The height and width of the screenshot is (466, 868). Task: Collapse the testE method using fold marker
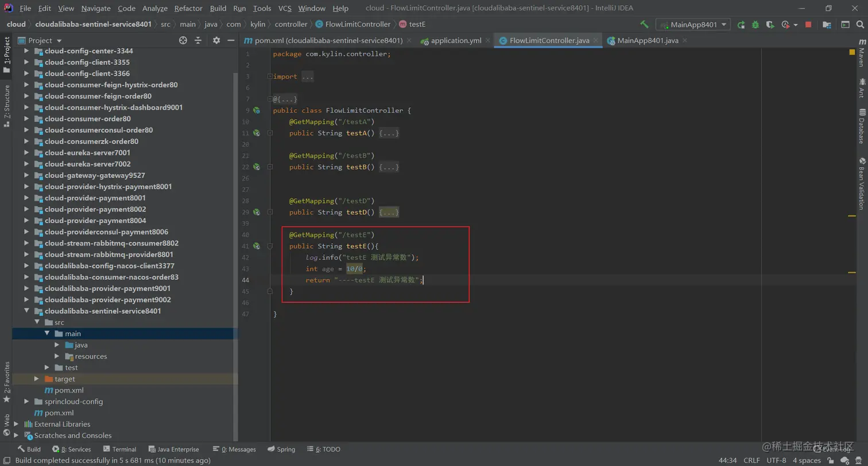(270, 246)
